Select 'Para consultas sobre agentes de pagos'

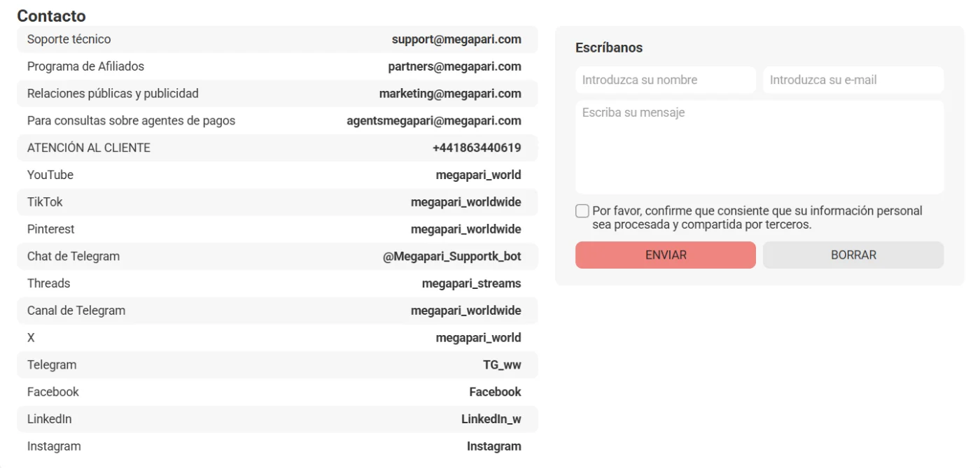[131, 121]
